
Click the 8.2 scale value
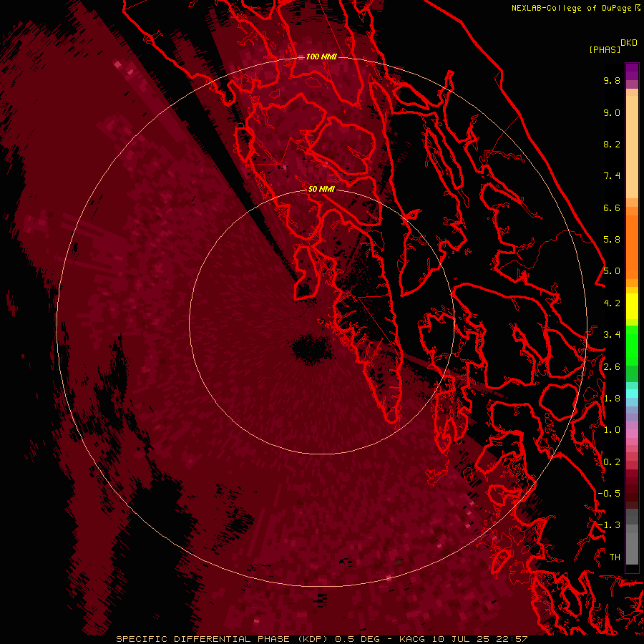[x=612, y=144]
